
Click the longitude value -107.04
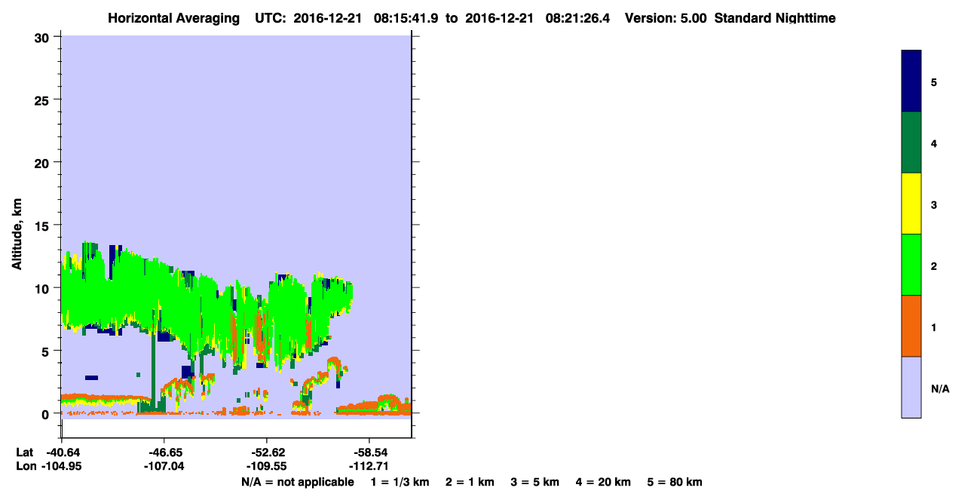tap(164, 466)
